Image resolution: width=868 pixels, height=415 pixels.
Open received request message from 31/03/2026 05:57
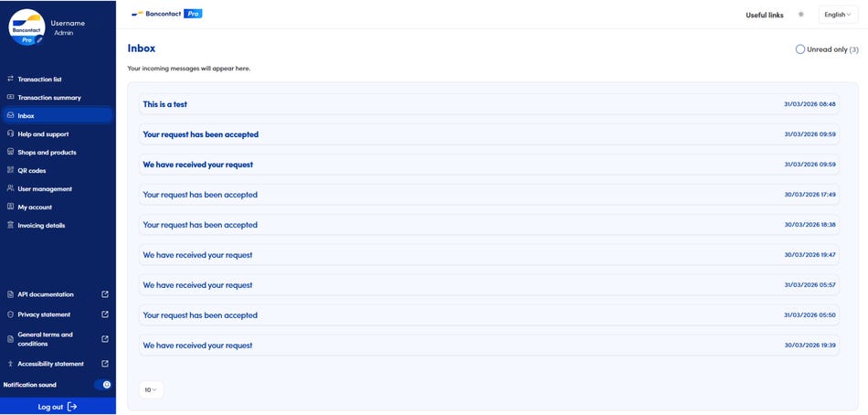click(489, 285)
